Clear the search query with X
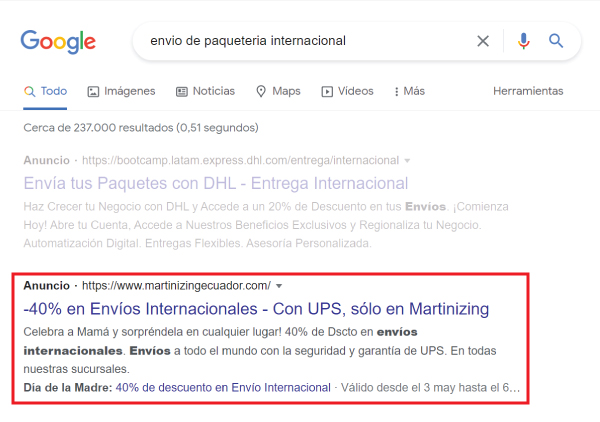Viewport: 600px width, 422px height. click(x=483, y=41)
